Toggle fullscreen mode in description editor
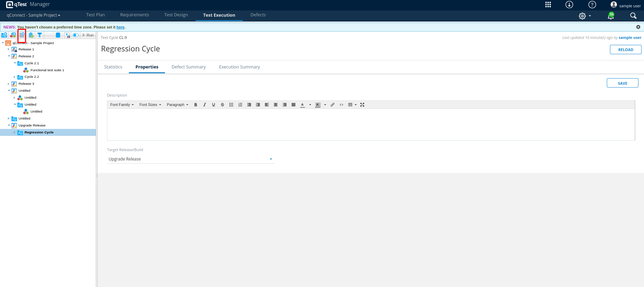The height and width of the screenshot is (287, 644). click(362, 105)
